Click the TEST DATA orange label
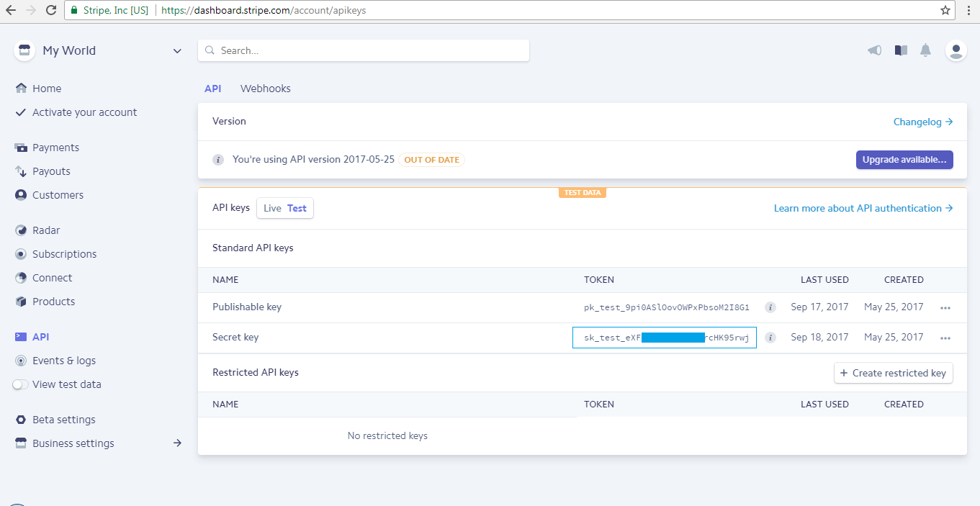This screenshot has width=980, height=506. (583, 193)
